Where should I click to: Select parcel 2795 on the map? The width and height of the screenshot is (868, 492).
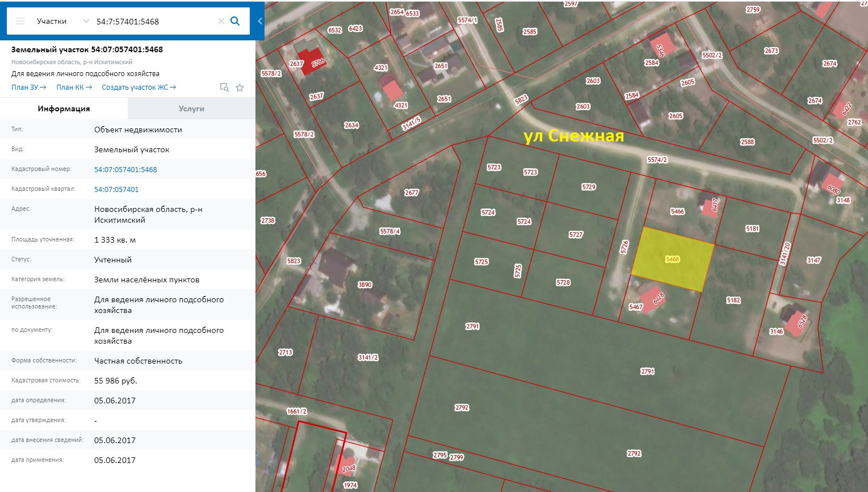pos(440,455)
